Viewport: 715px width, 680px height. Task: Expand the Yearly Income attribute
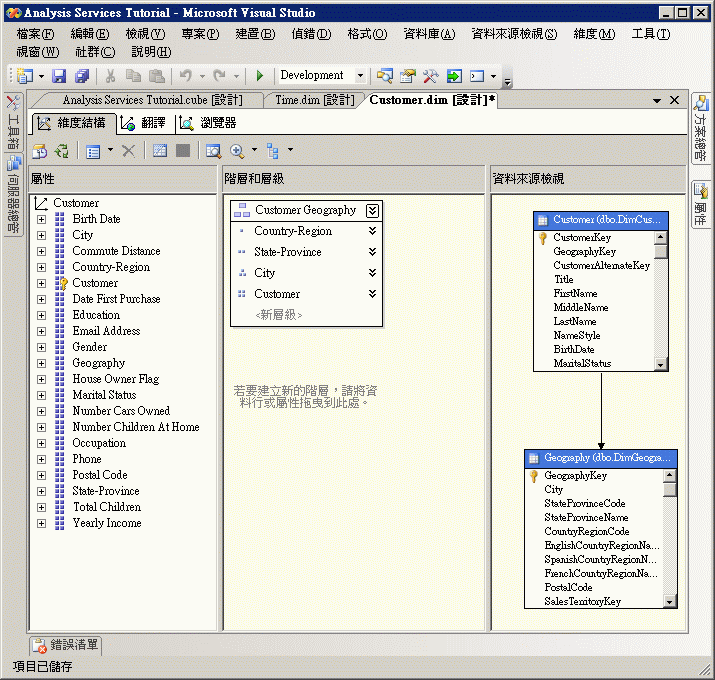point(41,524)
